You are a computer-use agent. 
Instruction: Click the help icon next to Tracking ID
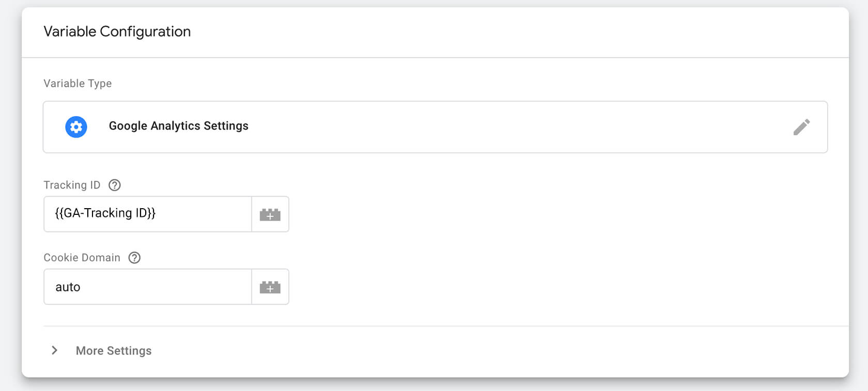coord(115,184)
